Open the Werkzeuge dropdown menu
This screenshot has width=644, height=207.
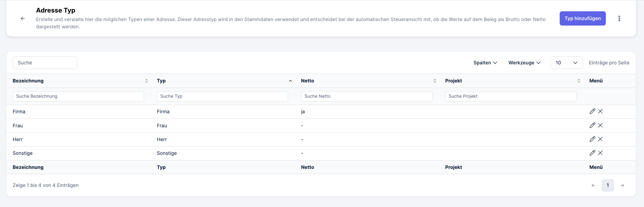point(524,63)
